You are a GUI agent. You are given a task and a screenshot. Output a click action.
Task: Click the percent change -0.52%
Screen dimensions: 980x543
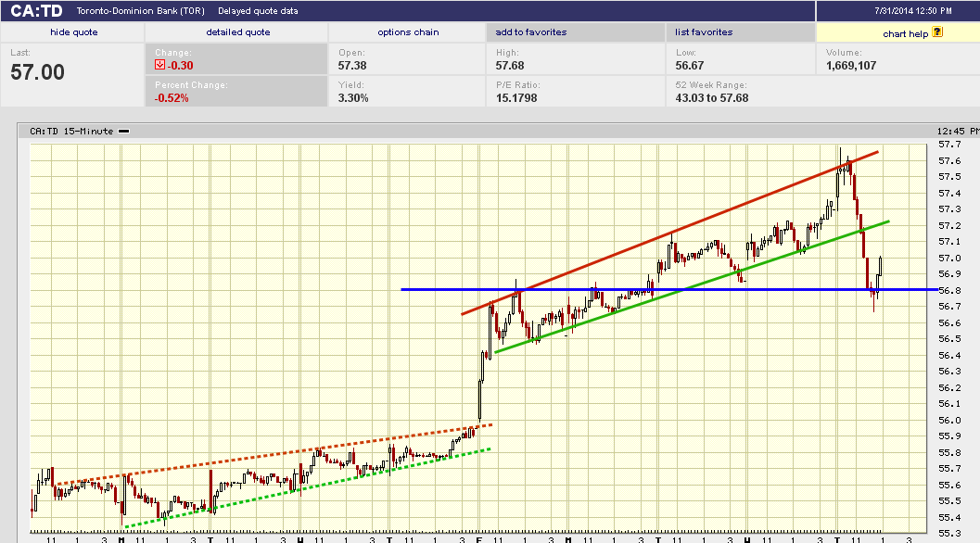[x=172, y=98]
